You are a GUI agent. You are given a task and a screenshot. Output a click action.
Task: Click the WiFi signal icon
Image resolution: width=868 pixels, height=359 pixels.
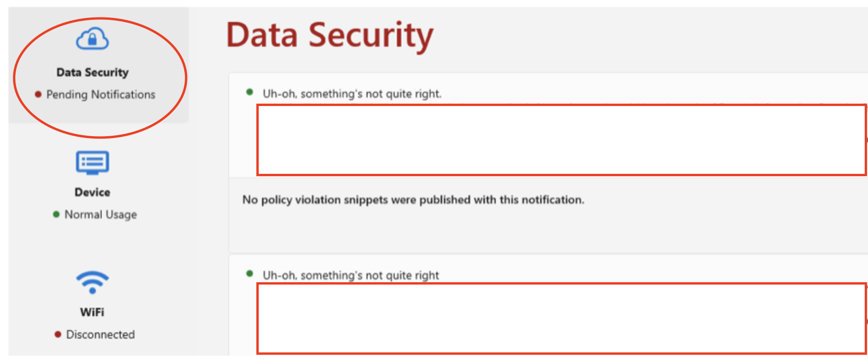(x=92, y=282)
